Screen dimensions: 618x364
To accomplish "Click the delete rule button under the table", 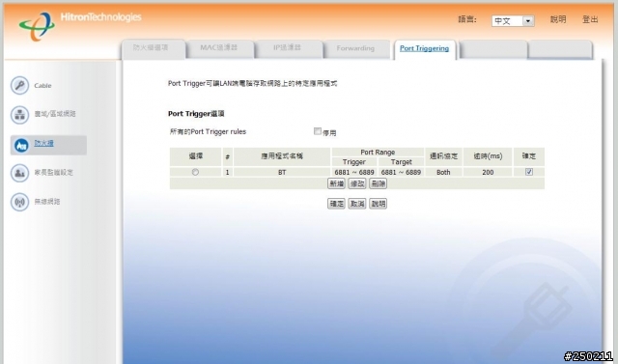I will click(x=378, y=183).
